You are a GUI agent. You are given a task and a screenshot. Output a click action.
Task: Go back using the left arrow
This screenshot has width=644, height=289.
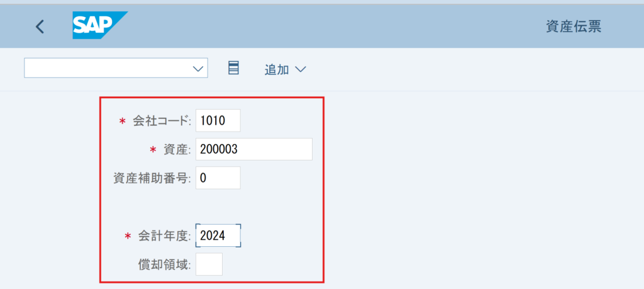tap(40, 26)
